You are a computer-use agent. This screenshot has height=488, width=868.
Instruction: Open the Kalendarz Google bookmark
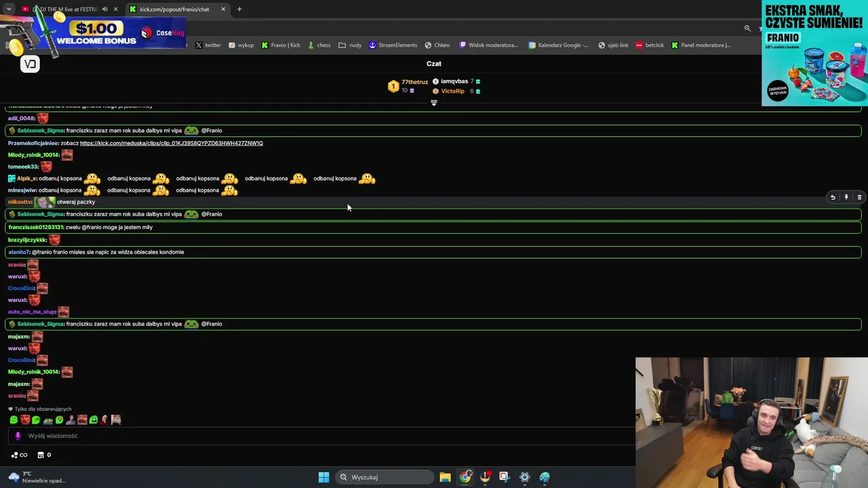559,45
